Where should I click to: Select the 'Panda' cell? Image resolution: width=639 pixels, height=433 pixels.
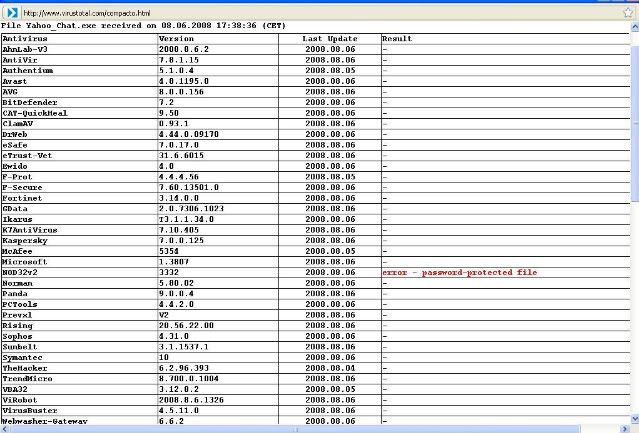tap(79, 294)
